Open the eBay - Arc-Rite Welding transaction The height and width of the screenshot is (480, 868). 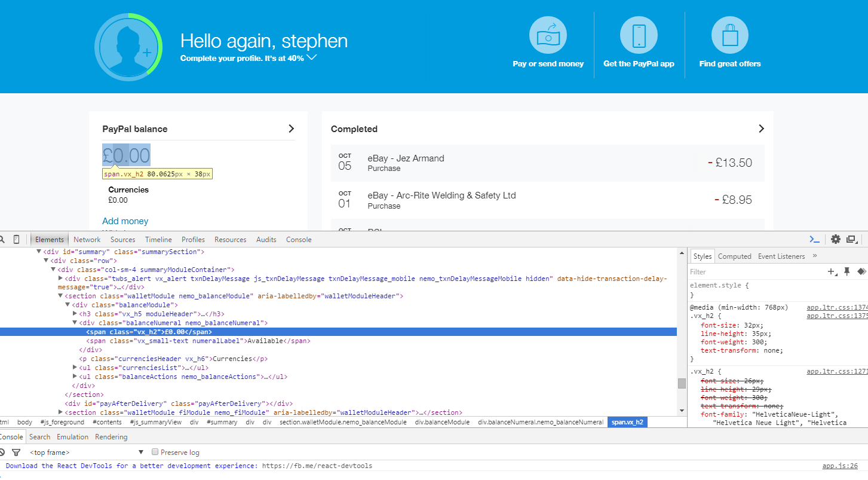click(547, 200)
